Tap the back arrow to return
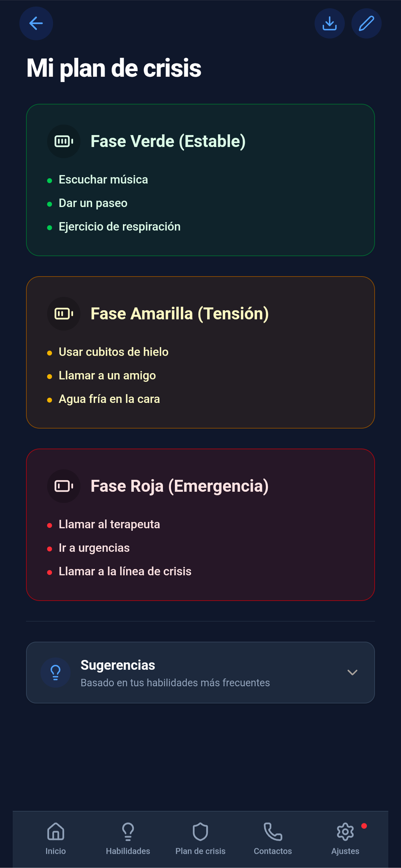The height and width of the screenshot is (868, 401). 36,23
